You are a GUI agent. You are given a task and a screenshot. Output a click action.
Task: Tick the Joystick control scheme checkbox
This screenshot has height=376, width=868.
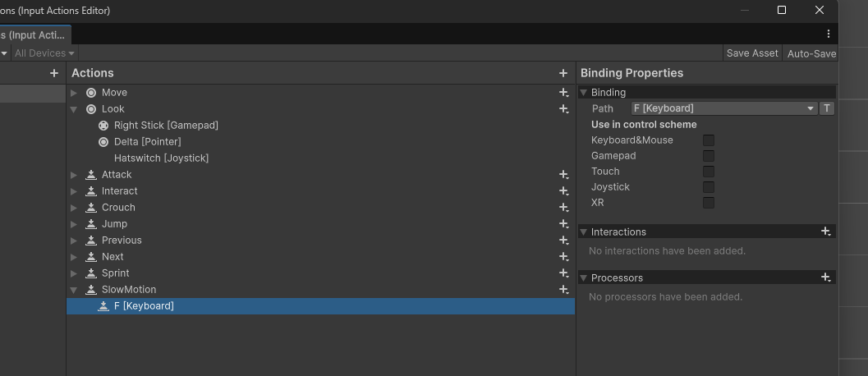pyautogui.click(x=709, y=187)
